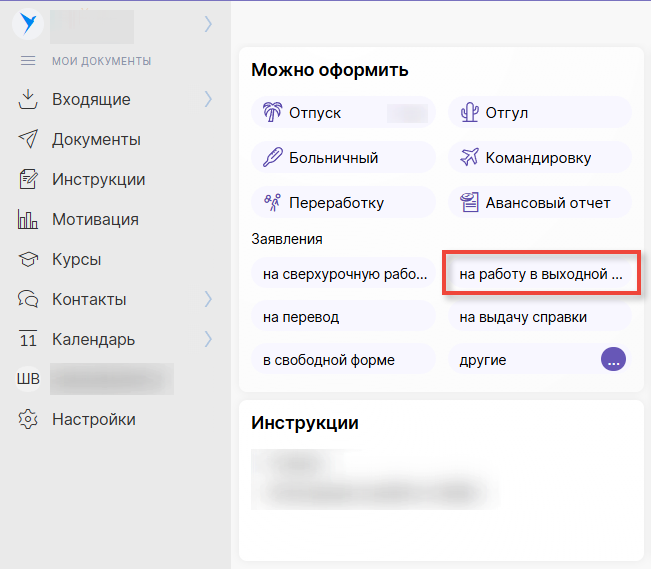The height and width of the screenshot is (569, 651).
Task: Open Курсы graduation cap icon
Action: click(28, 259)
